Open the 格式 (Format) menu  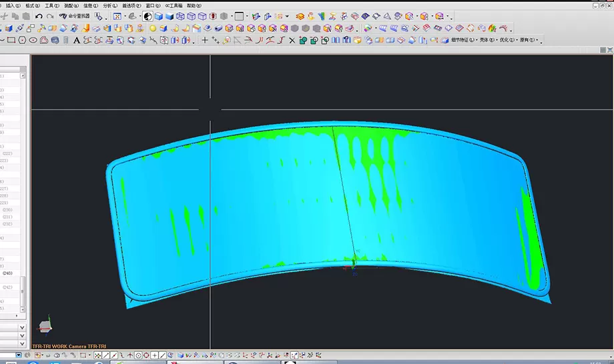pos(29,5)
